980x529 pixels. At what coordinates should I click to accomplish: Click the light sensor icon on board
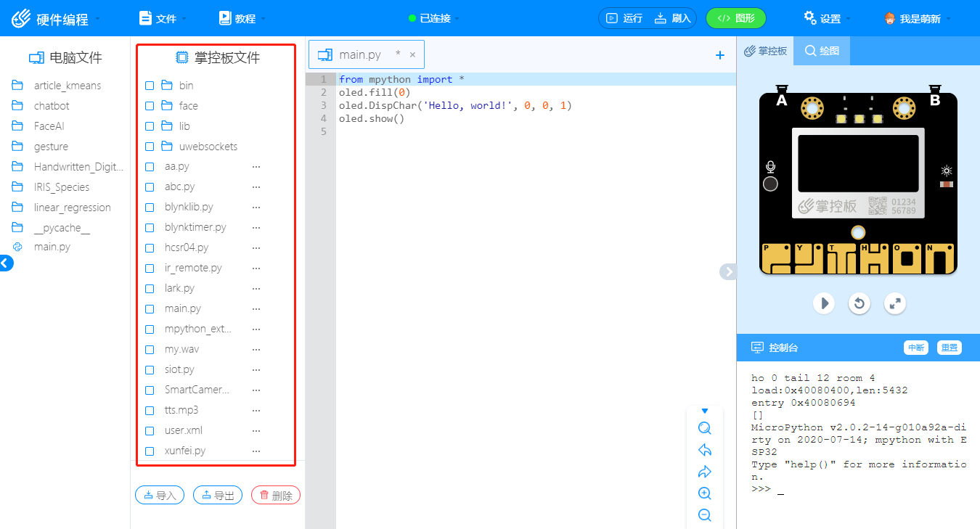click(x=946, y=171)
